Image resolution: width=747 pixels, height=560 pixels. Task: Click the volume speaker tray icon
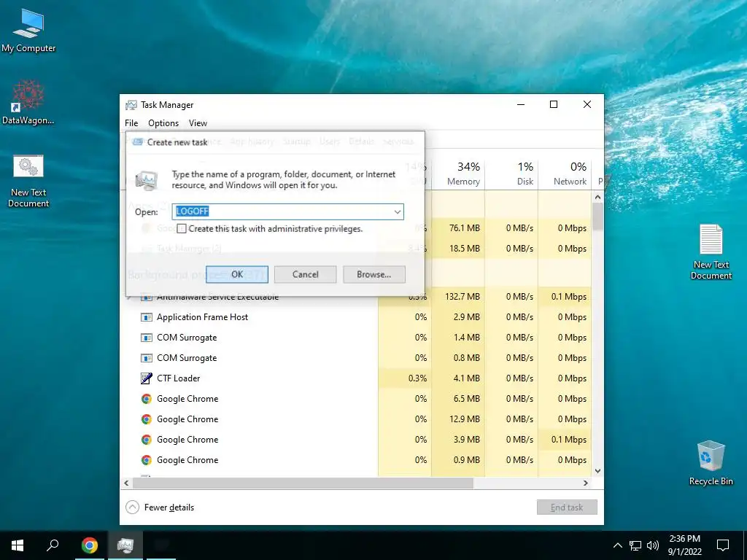653,545
